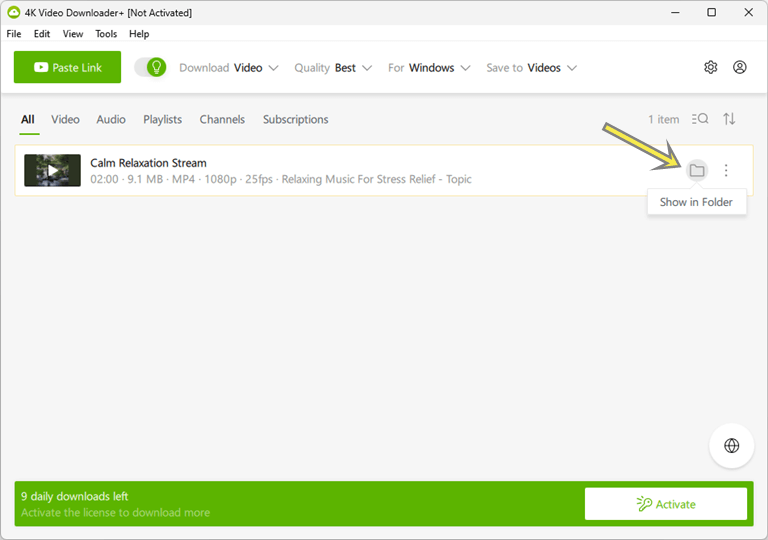The width and height of the screenshot is (768, 540).
Task: Open the three-dot more options menu
Action: [726, 171]
